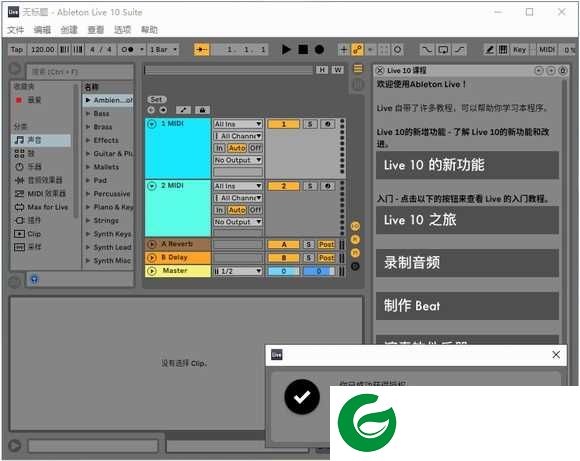Toggle Post button on A Reverb
This screenshot has width=580, height=461.
(327, 245)
